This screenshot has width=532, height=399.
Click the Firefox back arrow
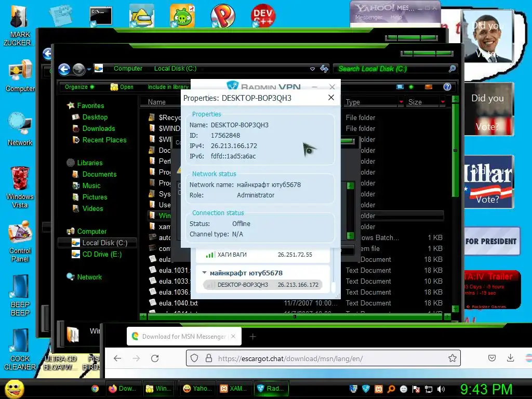click(117, 358)
